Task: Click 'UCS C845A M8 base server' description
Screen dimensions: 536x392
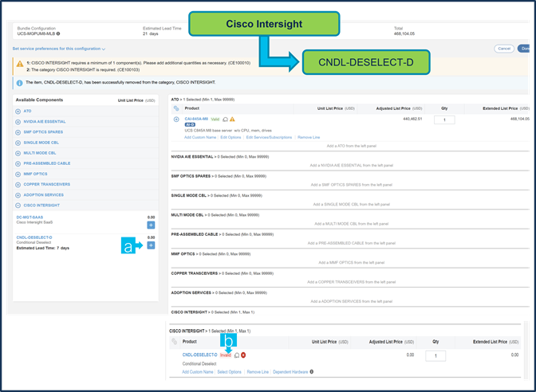Action: (x=228, y=131)
